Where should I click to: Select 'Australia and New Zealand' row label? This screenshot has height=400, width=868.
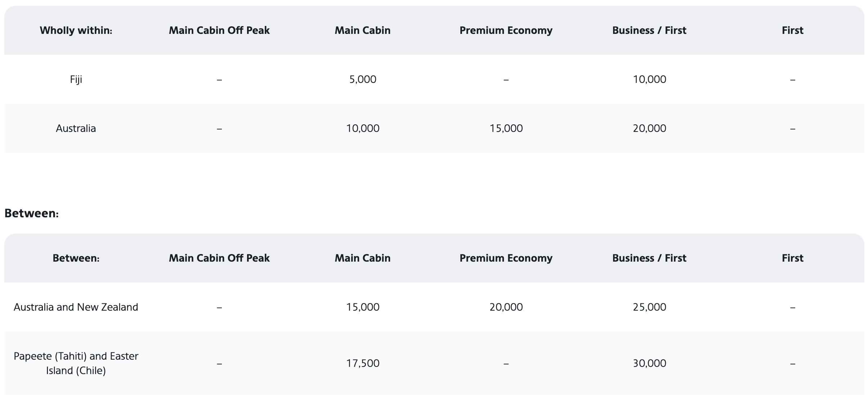pos(76,307)
